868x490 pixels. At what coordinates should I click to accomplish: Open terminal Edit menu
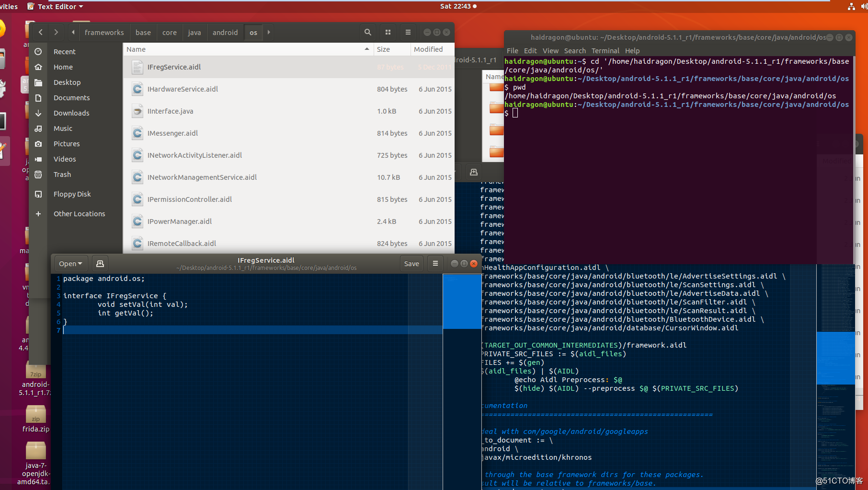(530, 51)
